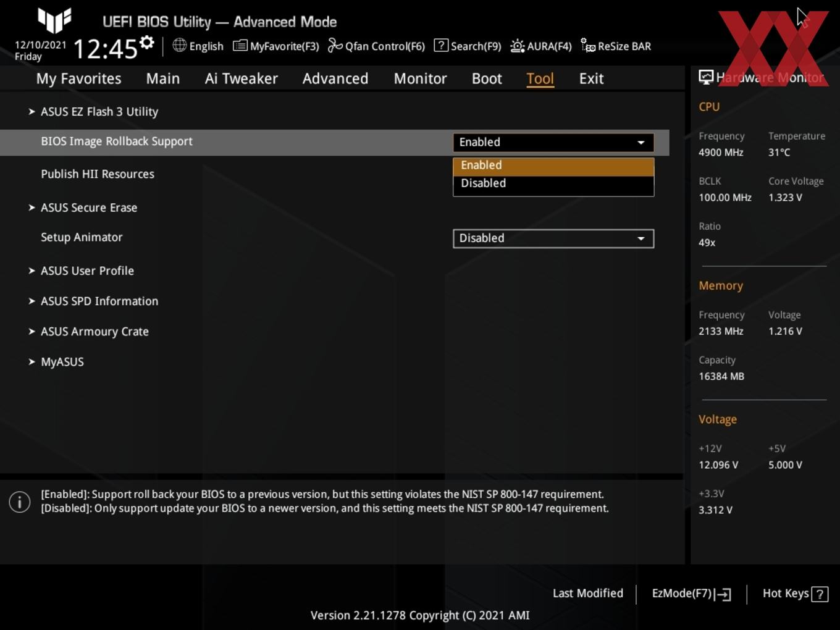
Task: Click the memory frequency 2133 MHz value
Action: [x=721, y=331]
